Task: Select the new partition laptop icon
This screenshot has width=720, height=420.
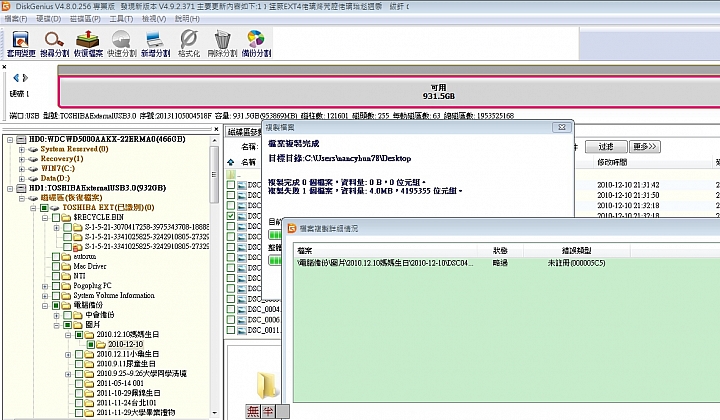Action: [154, 40]
